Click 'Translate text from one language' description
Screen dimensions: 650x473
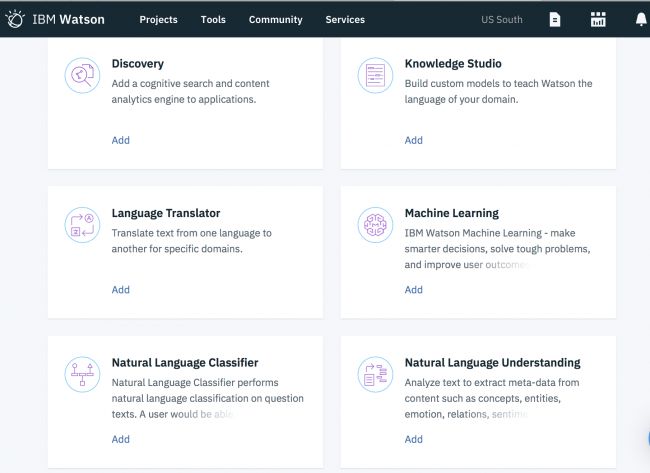pos(192,241)
